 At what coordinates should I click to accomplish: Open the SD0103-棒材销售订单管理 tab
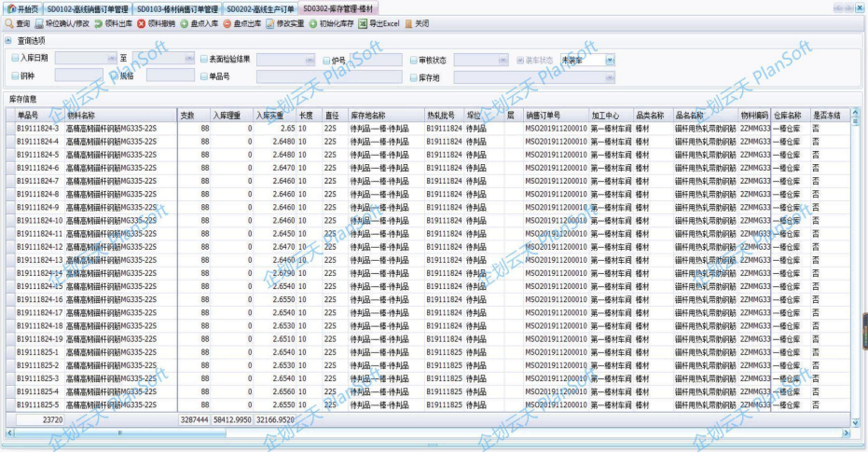[x=177, y=8]
